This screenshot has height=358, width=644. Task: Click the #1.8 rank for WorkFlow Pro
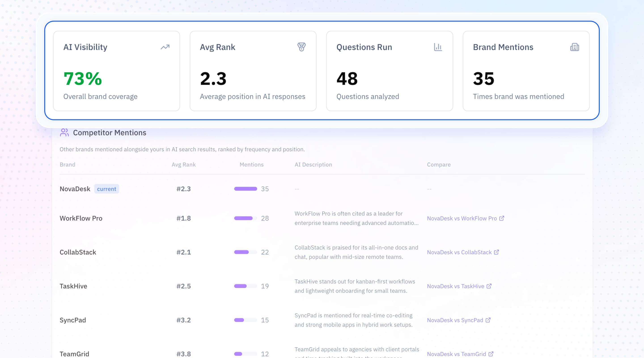point(184,218)
